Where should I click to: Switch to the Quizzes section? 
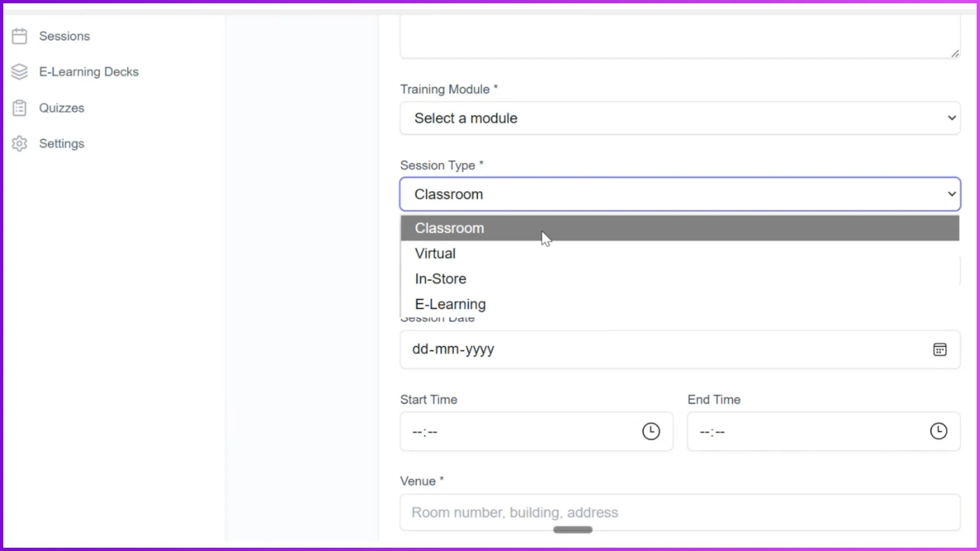click(61, 108)
